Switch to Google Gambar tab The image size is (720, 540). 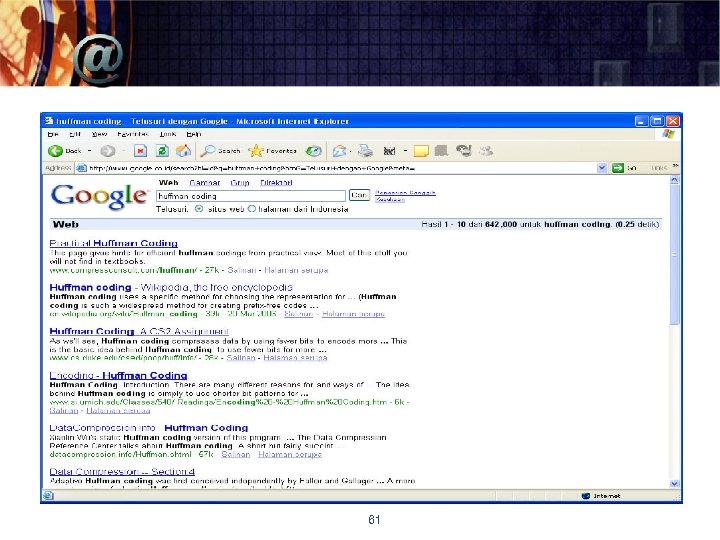click(x=205, y=183)
